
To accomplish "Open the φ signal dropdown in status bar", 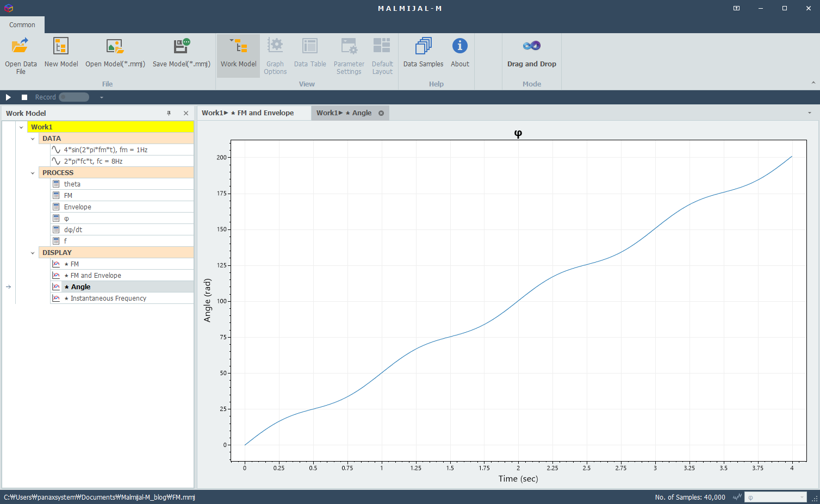I will coord(775,497).
